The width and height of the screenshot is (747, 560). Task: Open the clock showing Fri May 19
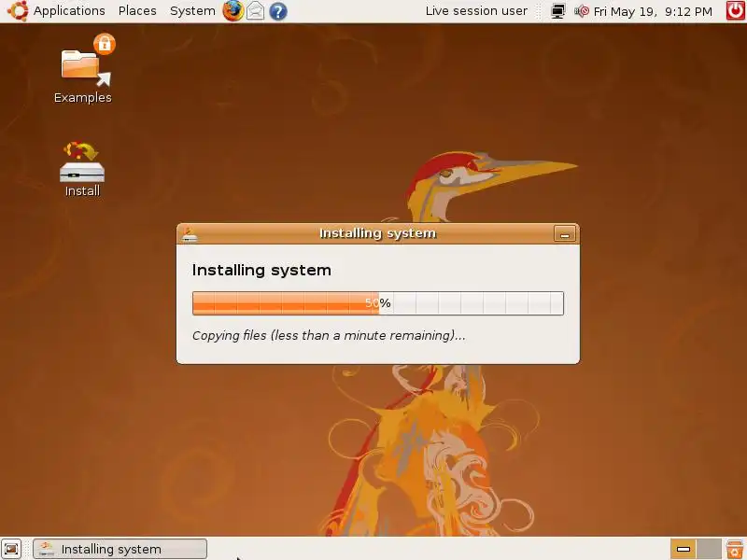tap(653, 11)
